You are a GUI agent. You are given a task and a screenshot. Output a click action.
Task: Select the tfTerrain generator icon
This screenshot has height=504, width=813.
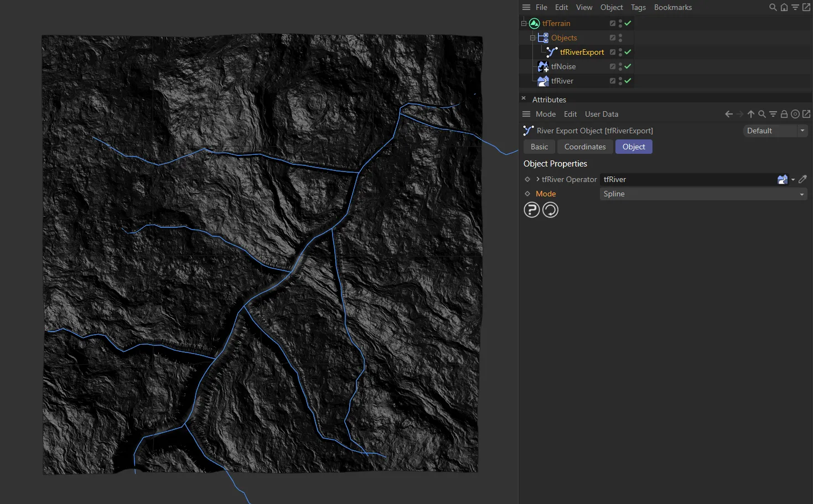coord(534,23)
